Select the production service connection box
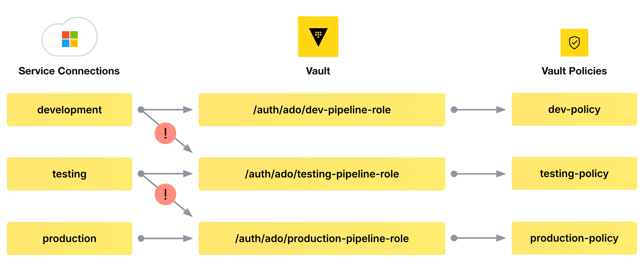The height and width of the screenshot is (266, 644). (69, 238)
